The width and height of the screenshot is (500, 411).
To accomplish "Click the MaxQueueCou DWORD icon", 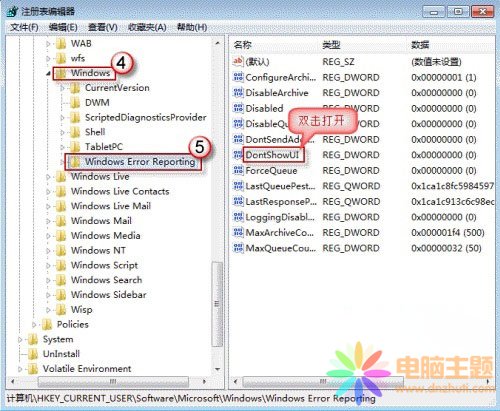I will (238, 248).
